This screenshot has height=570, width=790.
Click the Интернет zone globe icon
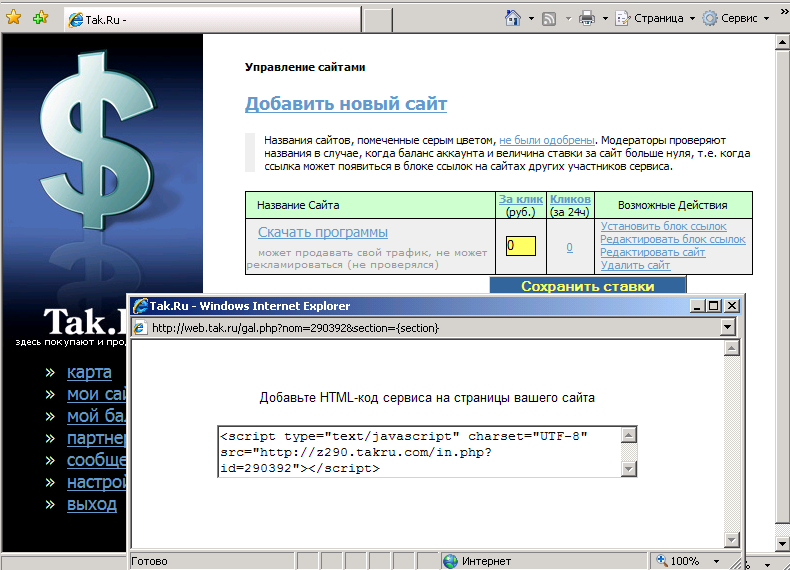(x=450, y=561)
